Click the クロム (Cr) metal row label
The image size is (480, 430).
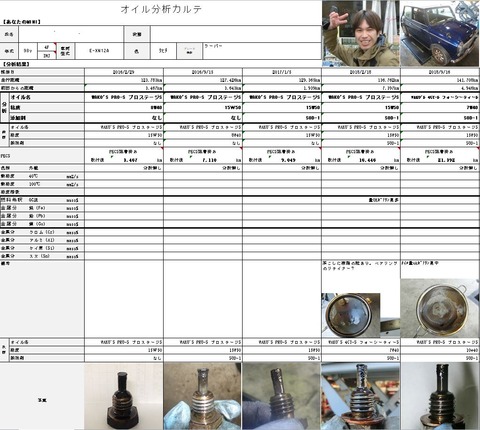[x=42, y=232]
